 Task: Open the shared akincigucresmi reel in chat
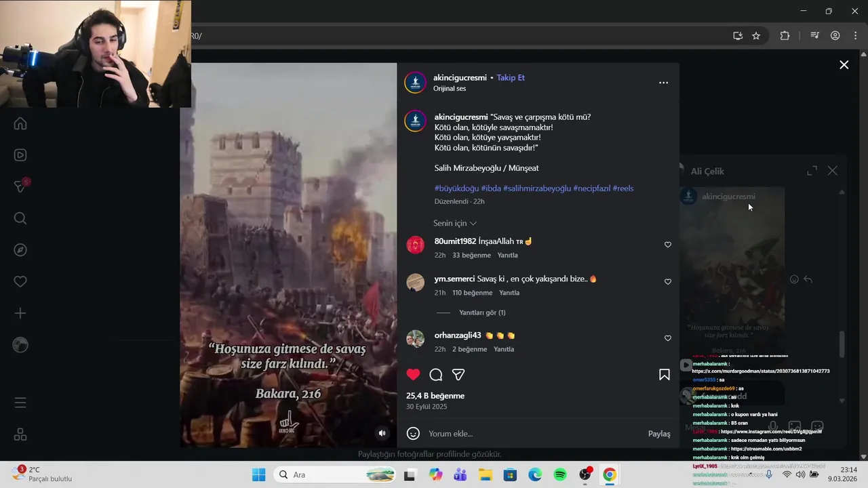click(733, 271)
